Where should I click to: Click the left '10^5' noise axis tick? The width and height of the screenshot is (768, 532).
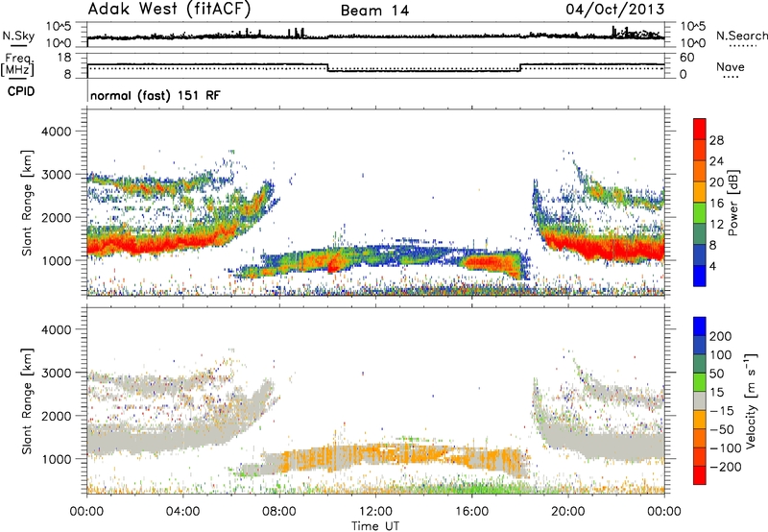tap(59, 26)
